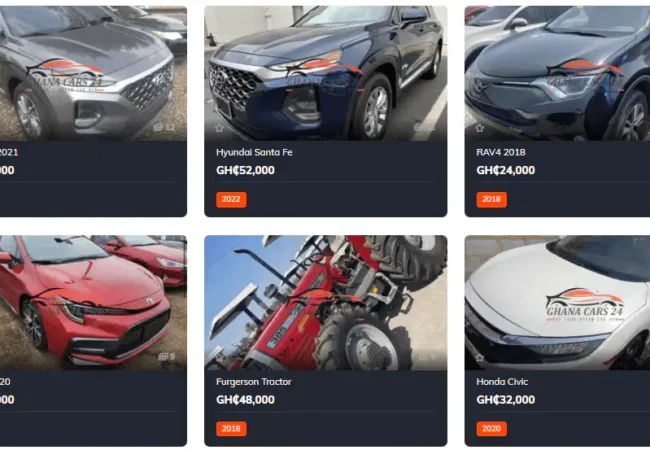The image size is (650, 450).
Task: Select the 2020 badge below Honda Civic
Action: (x=492, y=428)
